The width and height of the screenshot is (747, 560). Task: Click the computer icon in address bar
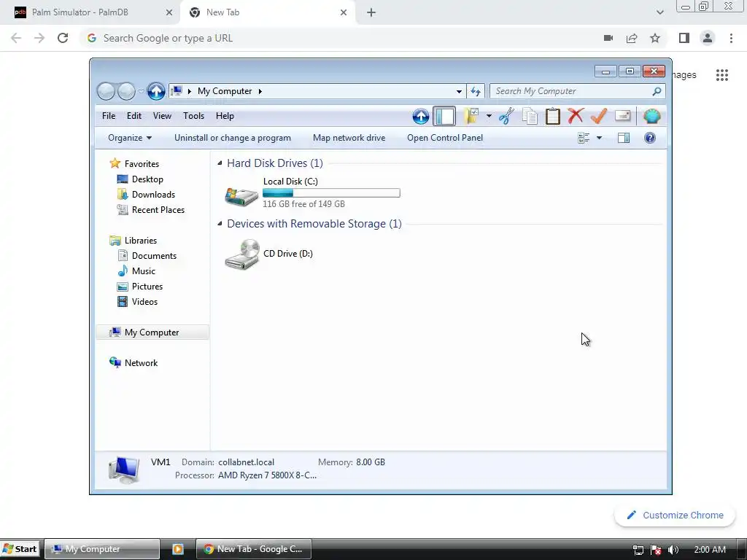pyautogui.click(x=177, y=91)
